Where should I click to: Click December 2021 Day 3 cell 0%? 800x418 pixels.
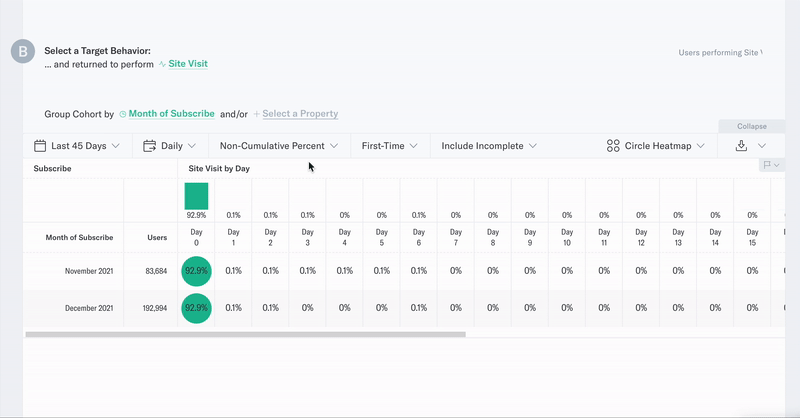pos(308,308)
